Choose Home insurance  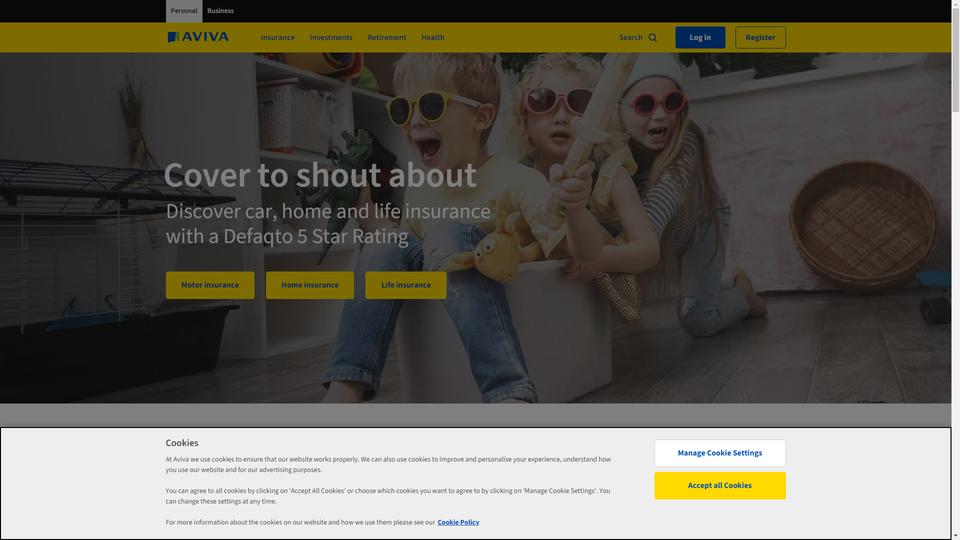(x=310, y=285)
